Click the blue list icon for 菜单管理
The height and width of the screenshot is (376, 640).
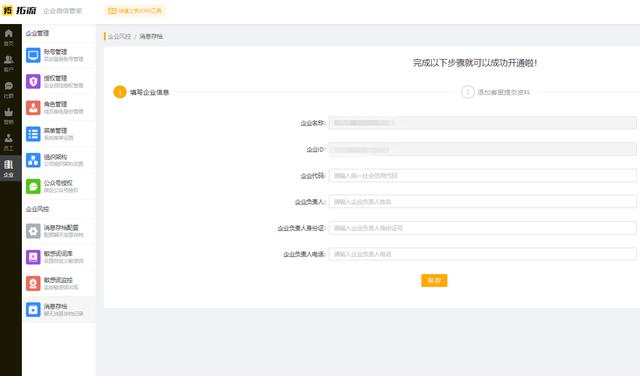coord(33,134)
